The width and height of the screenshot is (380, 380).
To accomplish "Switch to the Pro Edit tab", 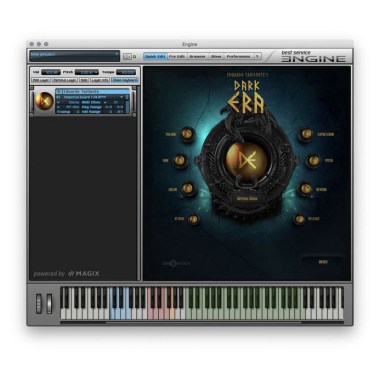I will pyautogui.click(x=177, y=56).
